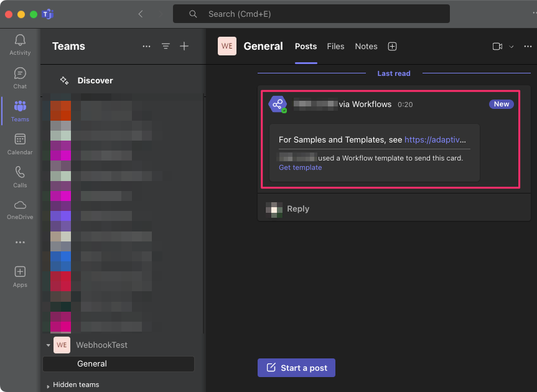This screenshot has width=537, height=392.
Task: Add a tab with plus icon
Action: [x=392, y=46]
